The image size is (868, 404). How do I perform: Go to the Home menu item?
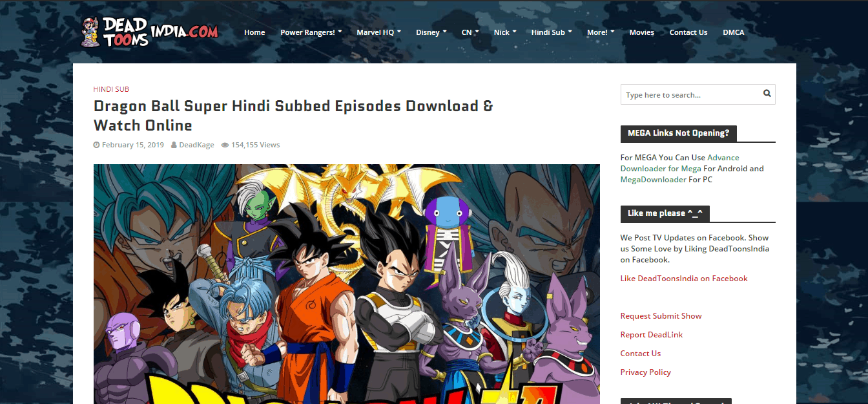[254, 32]
